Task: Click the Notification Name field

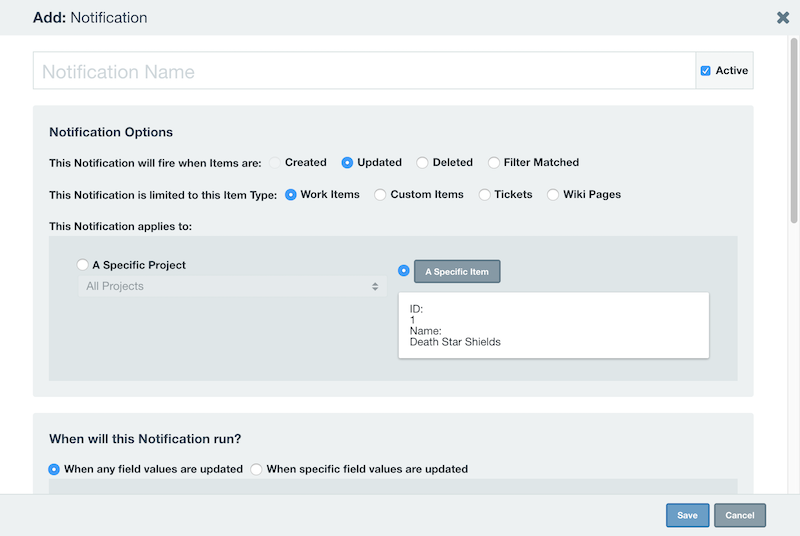Action: [x=364, y=71]
